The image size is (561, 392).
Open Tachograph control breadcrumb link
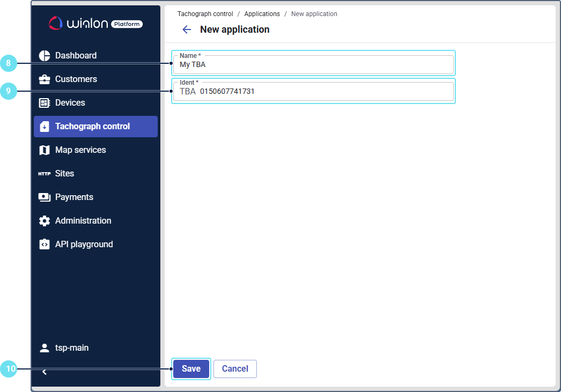click(205, 14)
